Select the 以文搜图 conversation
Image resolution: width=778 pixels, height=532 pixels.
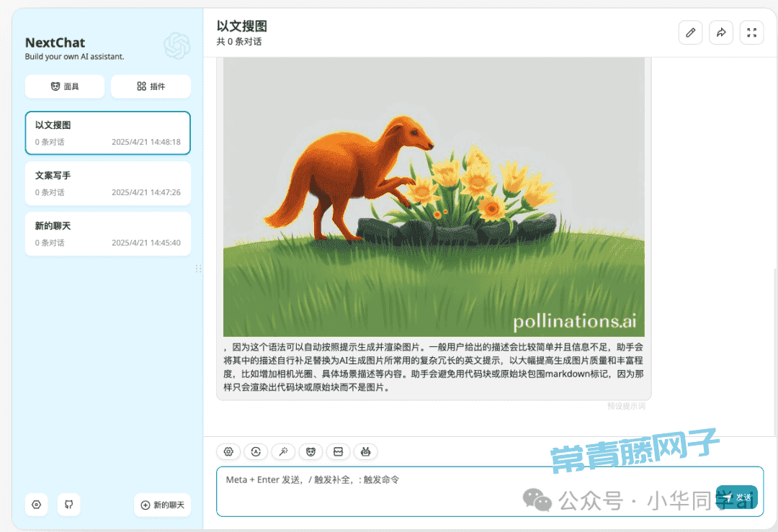pos(107,133)
